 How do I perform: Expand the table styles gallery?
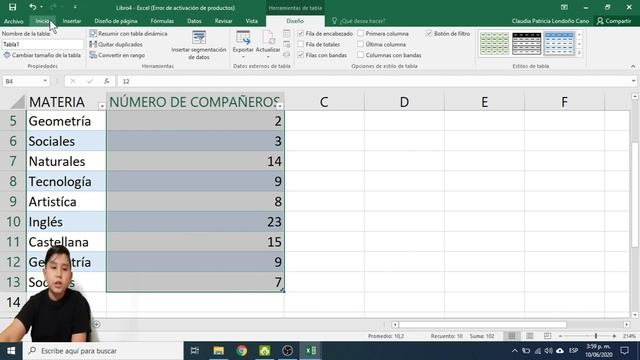coord(579,53)
